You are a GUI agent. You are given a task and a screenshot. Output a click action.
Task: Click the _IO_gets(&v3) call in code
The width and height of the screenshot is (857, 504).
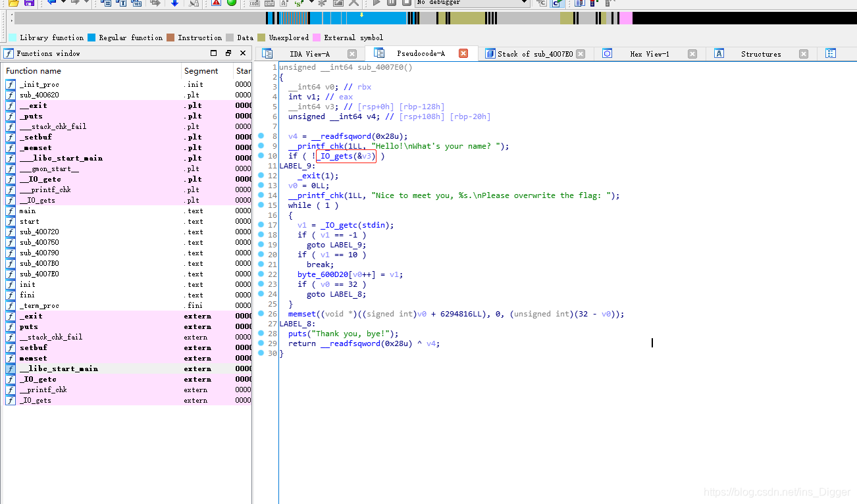(346, 156)
